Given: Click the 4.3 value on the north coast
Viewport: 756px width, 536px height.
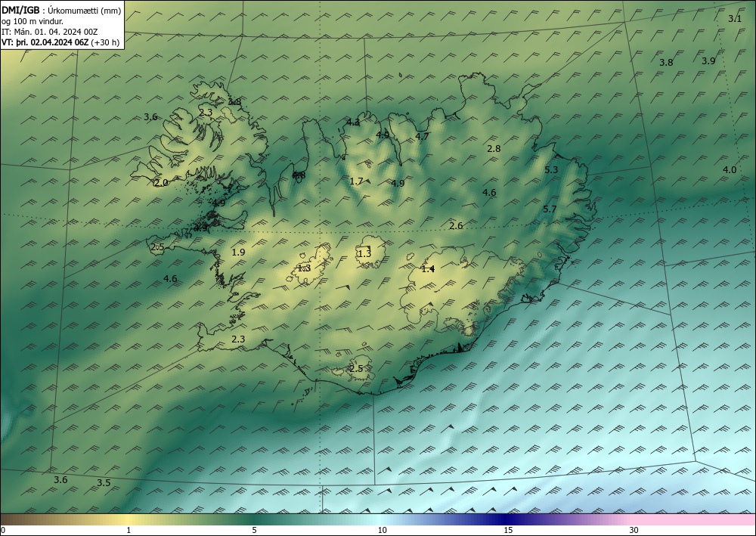Looking at the screenshot, I should pyautogui.click(x=353, y=122).
